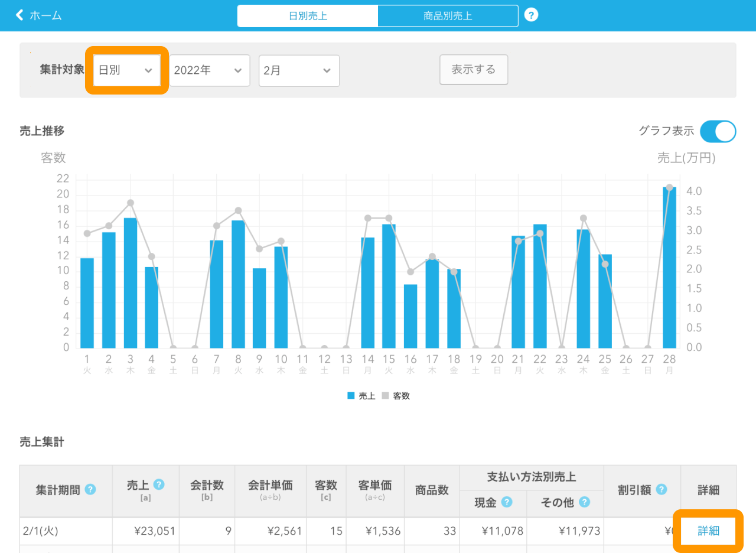The width and height of the screenshot is (756, 553).
Task: Open 詳細 link for 2/1(火)
Action: click(x=709, y=531)
